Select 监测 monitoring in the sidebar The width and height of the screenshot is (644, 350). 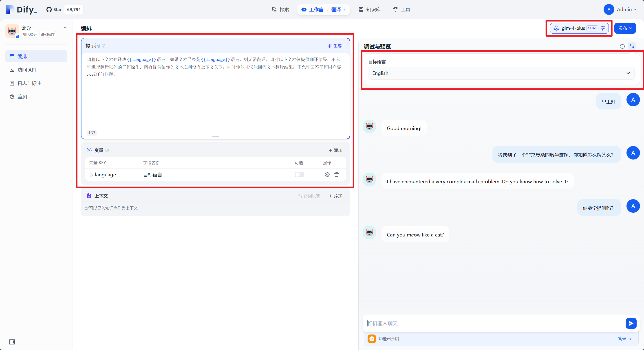22,97
